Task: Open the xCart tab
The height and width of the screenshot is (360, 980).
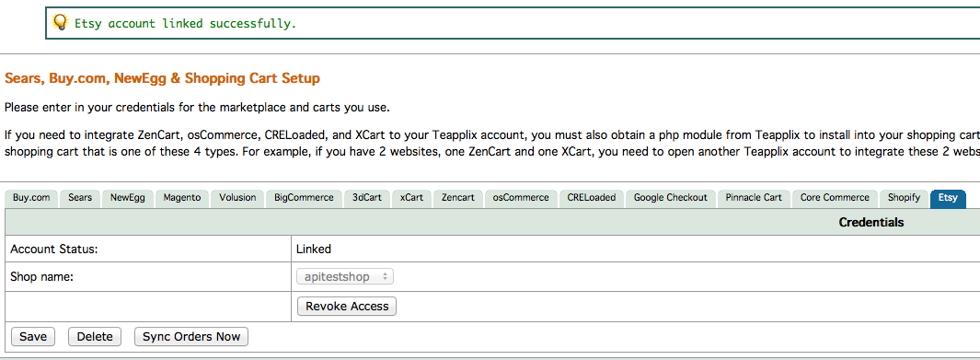Action: pos(411,198)
